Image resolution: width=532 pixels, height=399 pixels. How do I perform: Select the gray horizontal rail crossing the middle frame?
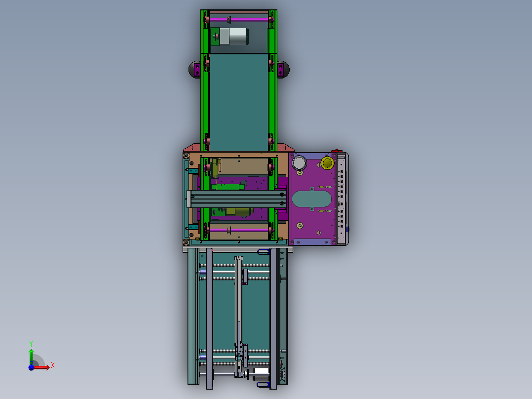click(237, 199)
